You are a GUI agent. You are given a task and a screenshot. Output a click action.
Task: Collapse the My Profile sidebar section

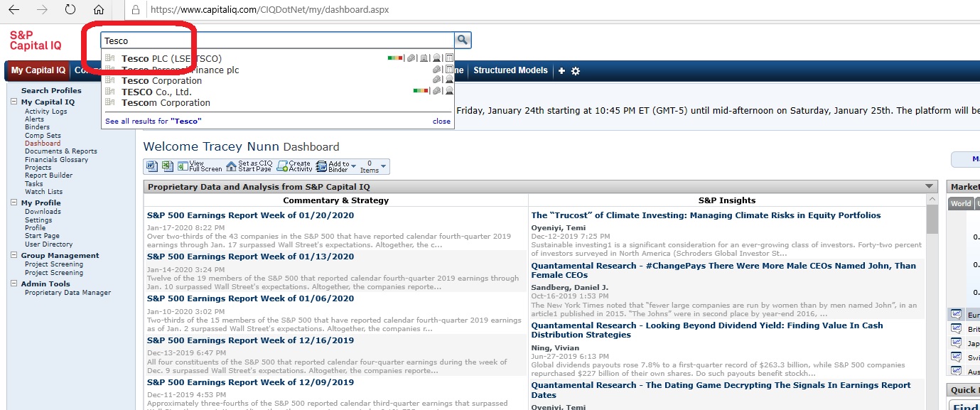pyautogui.click(x=15, y=203)
